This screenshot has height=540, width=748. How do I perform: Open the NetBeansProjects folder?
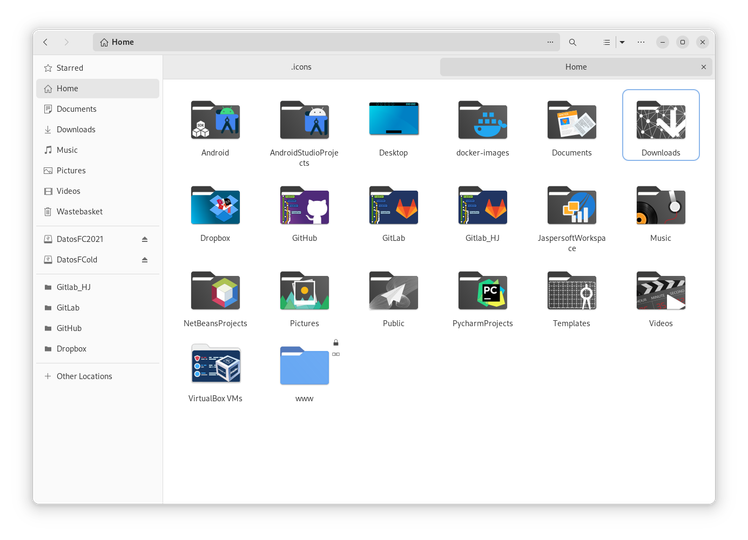pos(215,291)
